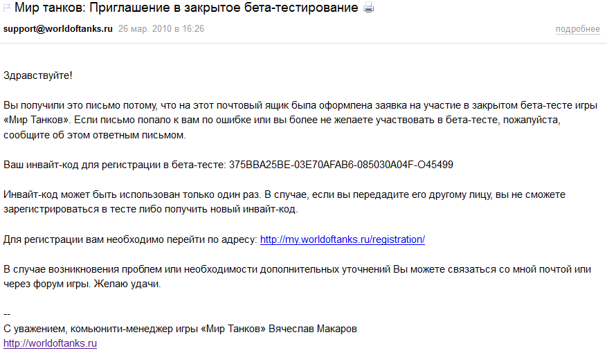The height and width of the screenshot is (364, 607).
Task: Open sender support@worldoftanks.ru
Action: (x=58, y=28)
